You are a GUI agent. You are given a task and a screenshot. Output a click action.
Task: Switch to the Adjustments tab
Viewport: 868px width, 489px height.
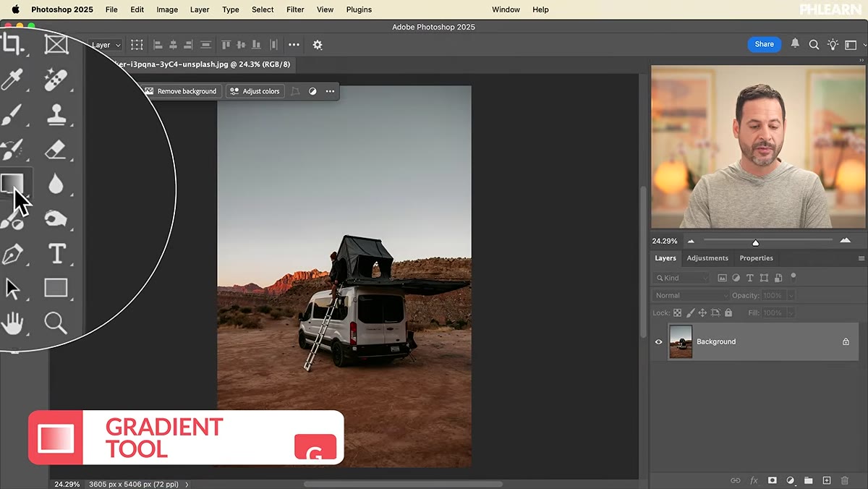pos(707,258)
